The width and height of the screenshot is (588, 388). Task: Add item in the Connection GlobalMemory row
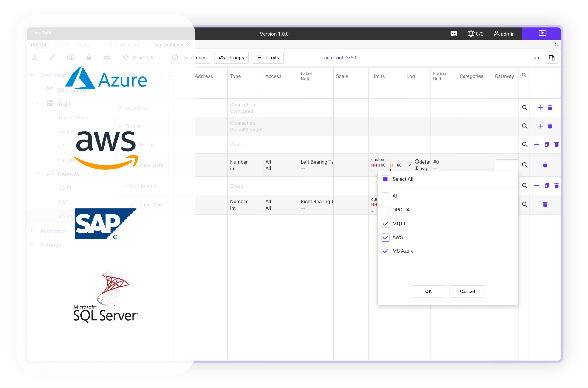pos(540,126)
